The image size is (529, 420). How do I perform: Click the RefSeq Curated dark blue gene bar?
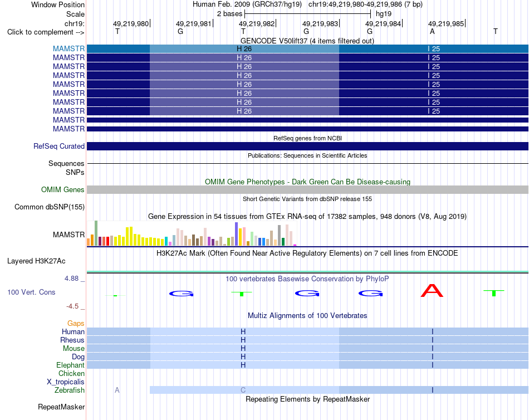coord(307,146)
